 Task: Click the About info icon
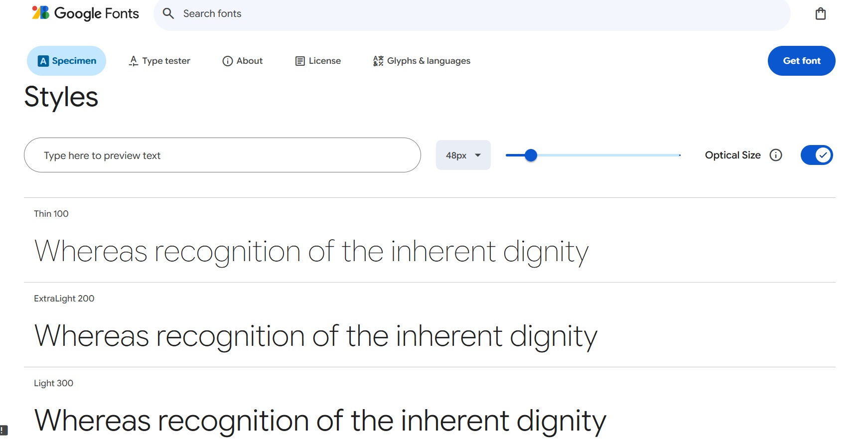227,61
